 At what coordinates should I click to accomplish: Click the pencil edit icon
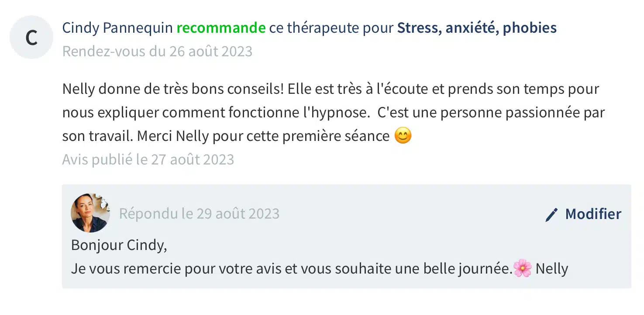[x=551, y=215]
